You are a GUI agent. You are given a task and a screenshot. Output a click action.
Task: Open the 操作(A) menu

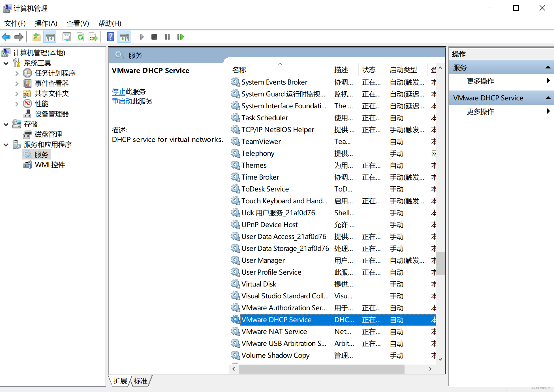pyautogui.click(x=46, y=23)
